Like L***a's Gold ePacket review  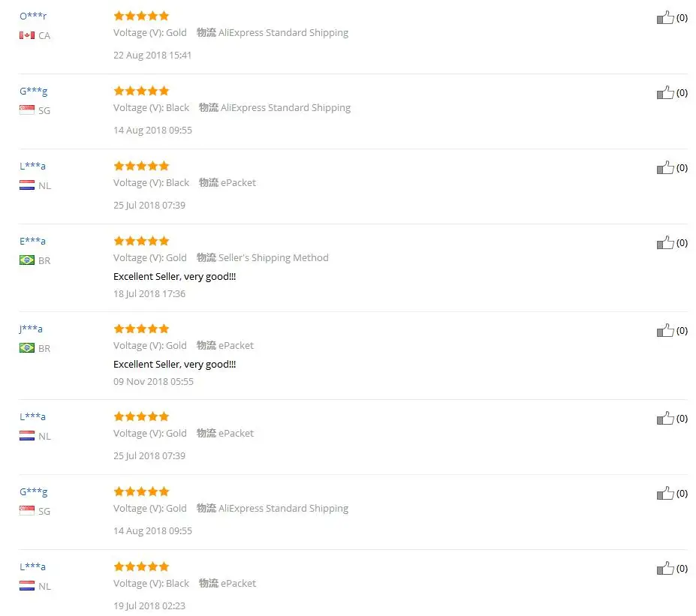(x=665, y=418)
